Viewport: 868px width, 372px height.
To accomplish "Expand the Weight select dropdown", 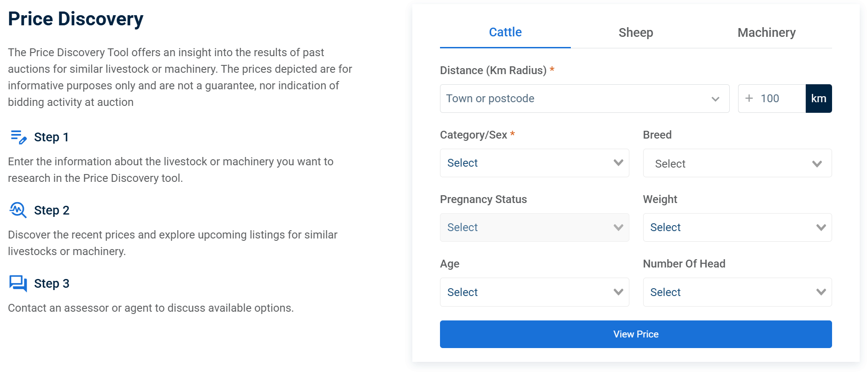I will (x=737, y=227).
